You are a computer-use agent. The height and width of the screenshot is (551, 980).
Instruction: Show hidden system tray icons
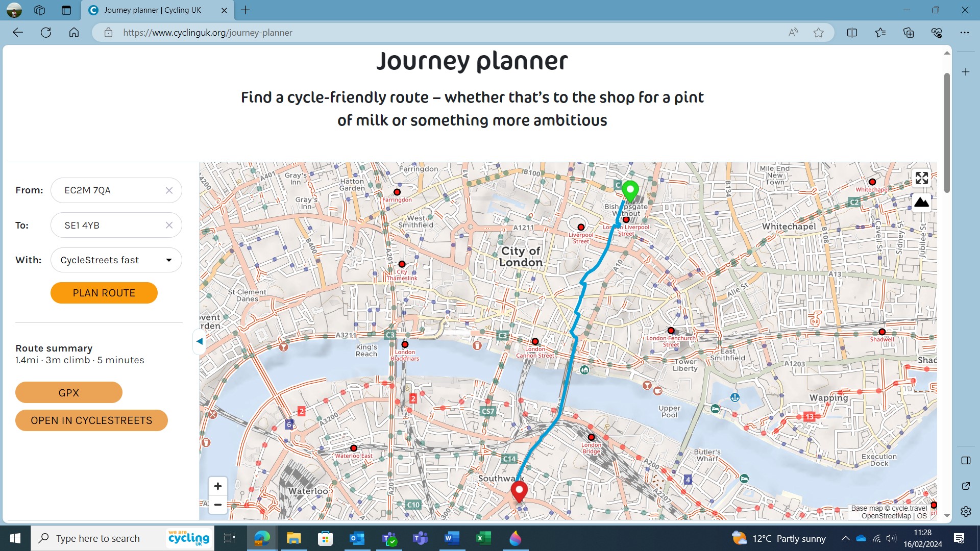coord(846,538)
